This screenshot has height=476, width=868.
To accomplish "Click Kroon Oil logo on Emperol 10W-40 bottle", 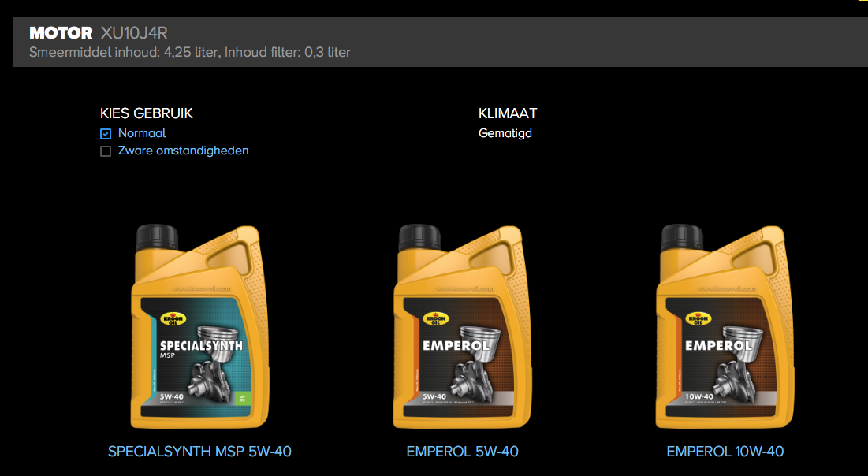I will click(698, 319).
